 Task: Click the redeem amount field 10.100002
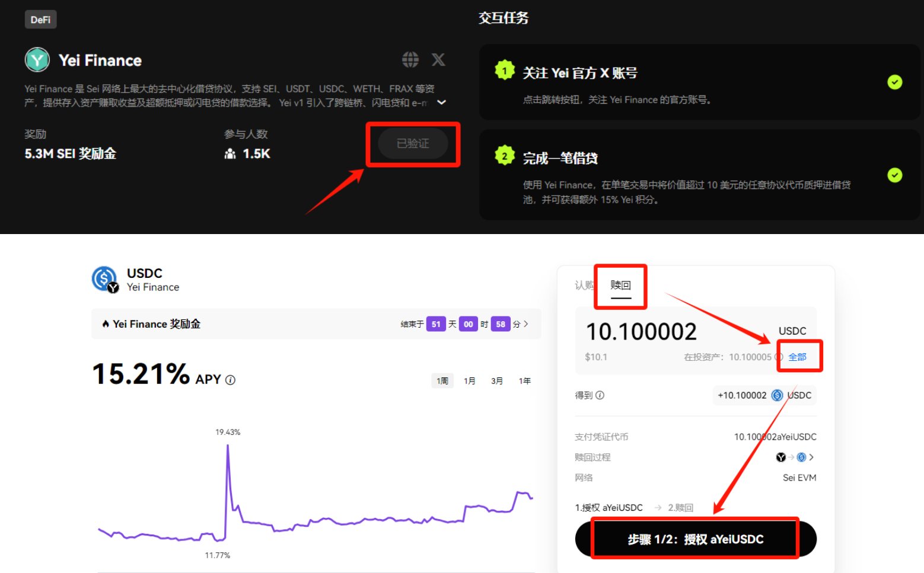tap(642, 332)
